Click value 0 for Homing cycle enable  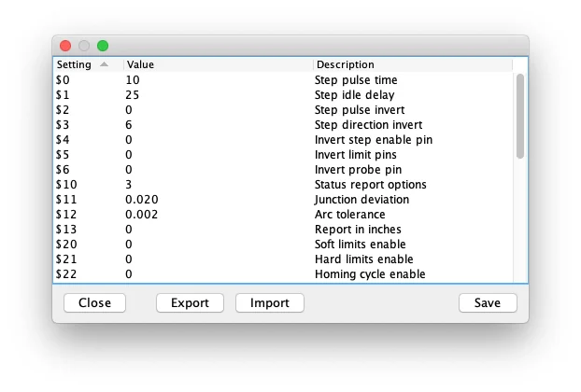(129, 273)
